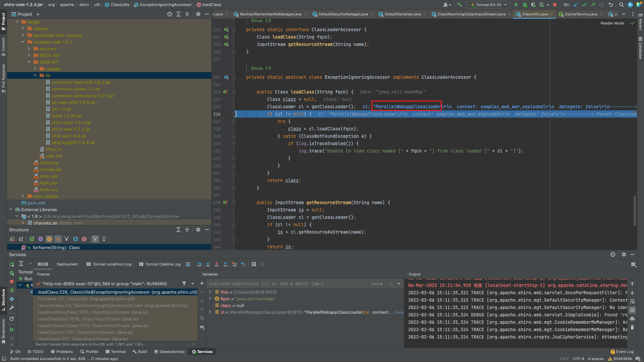The width and height of the screenshot is (644, 362).
Task: Click the Maven side panel button
Action: pos(640,21)
